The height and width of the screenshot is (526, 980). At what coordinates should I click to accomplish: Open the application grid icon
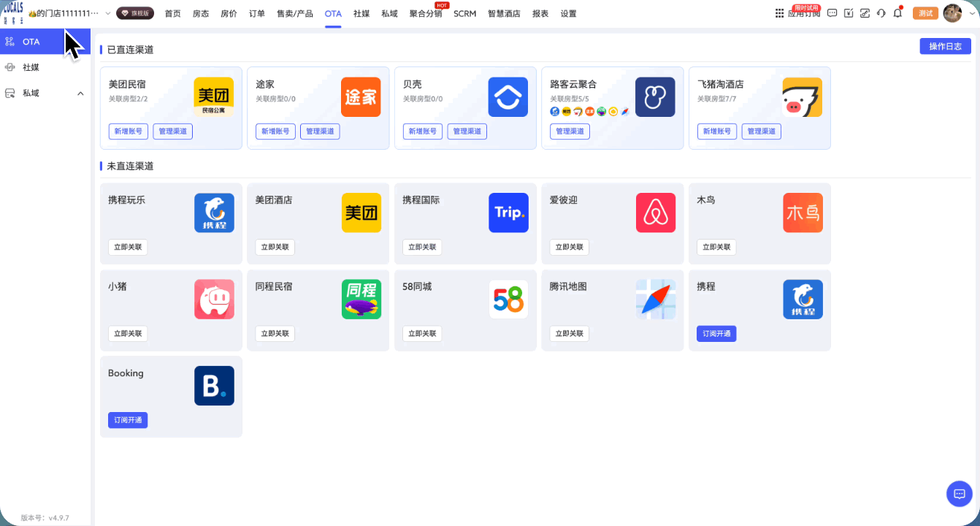pyautogui.click(x=779, y=13)
